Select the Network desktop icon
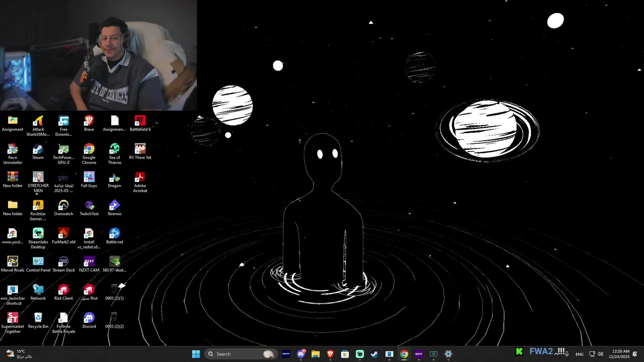This screenshot has height=362, width=644. [38, 293]
